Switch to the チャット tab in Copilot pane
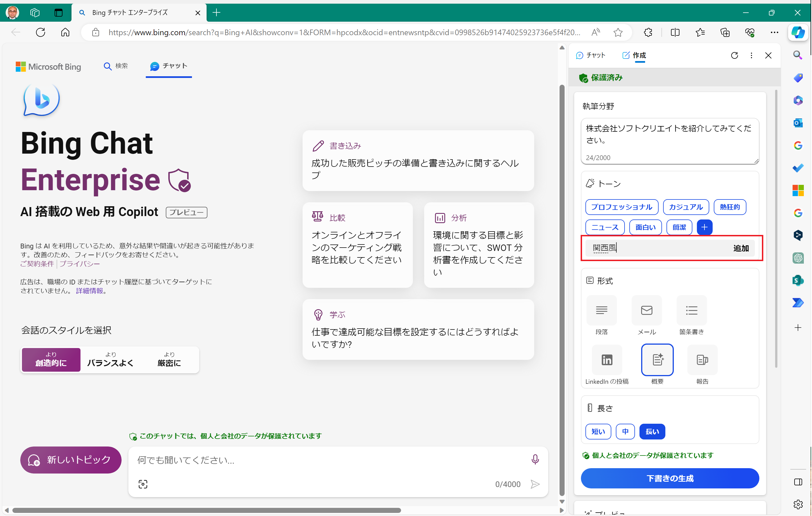 (590, 55)
